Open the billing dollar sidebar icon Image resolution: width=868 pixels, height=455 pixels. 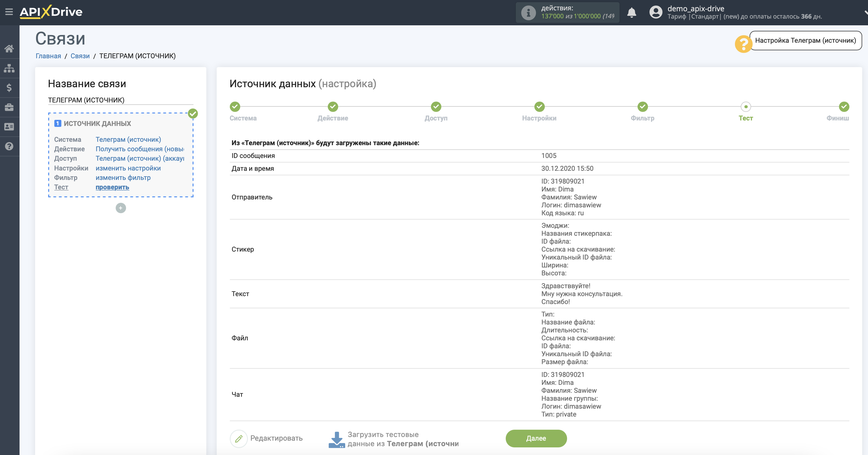(9, 88)
